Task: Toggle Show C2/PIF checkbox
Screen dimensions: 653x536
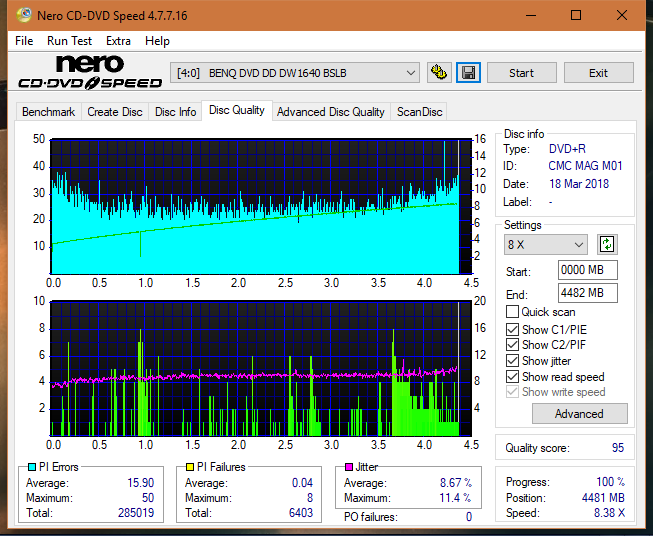Action: (512, 345)
